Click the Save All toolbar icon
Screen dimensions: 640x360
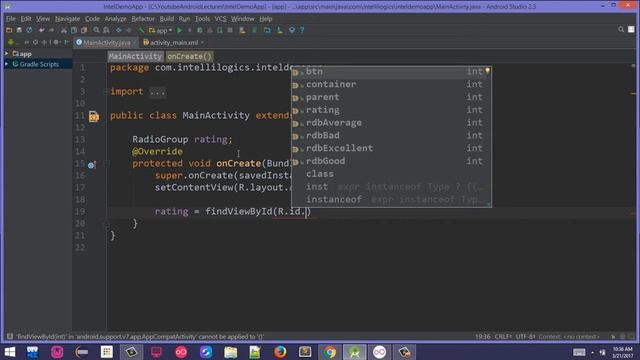pyautogui.click(x=19, y=30)
